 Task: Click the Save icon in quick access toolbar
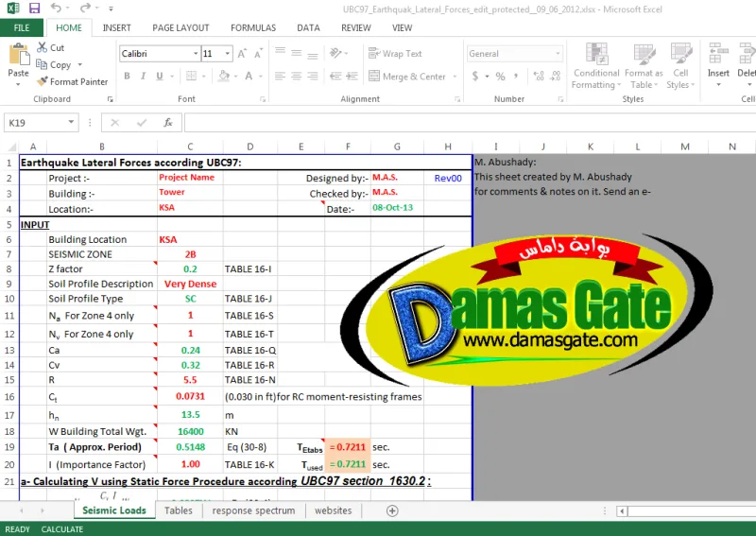coord(34,9)
